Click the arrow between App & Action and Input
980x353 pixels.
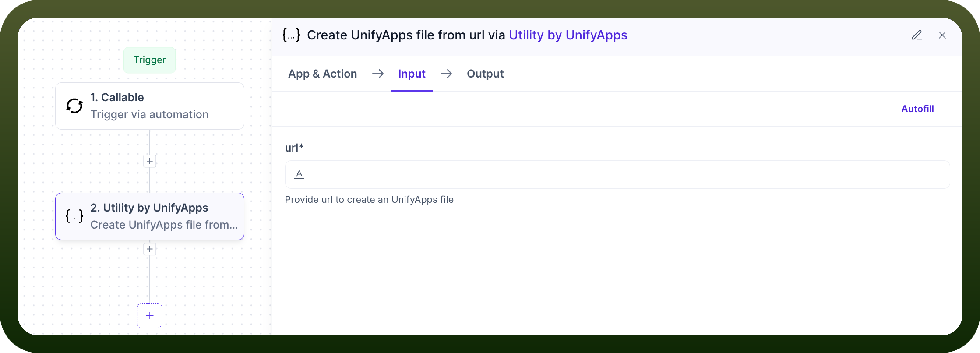tap(378, 74)
